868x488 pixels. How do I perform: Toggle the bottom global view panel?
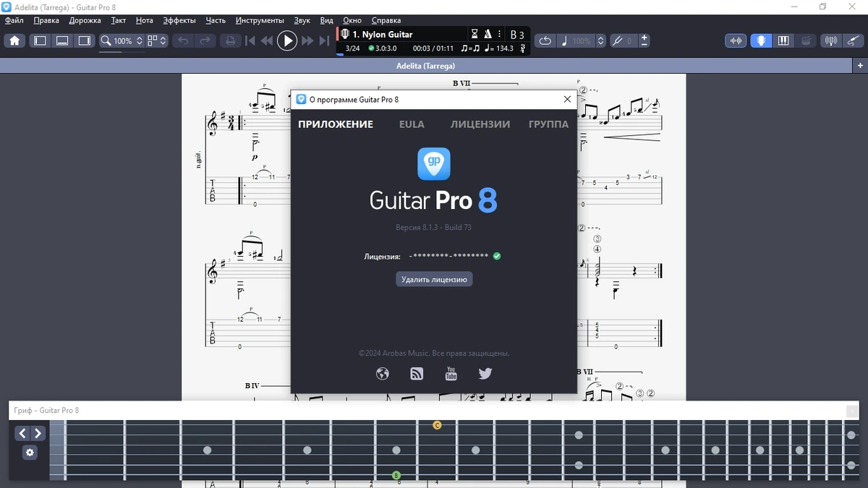(63, 41)
